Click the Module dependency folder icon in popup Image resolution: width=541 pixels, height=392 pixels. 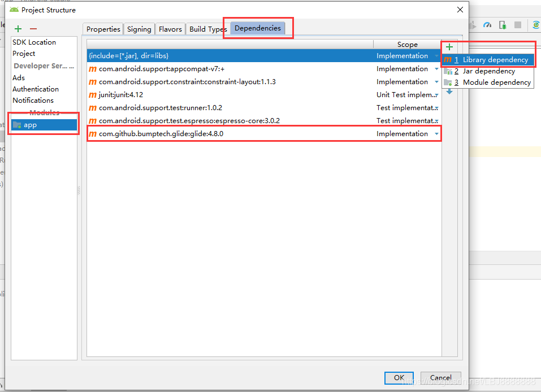click(x=448, y=82)
